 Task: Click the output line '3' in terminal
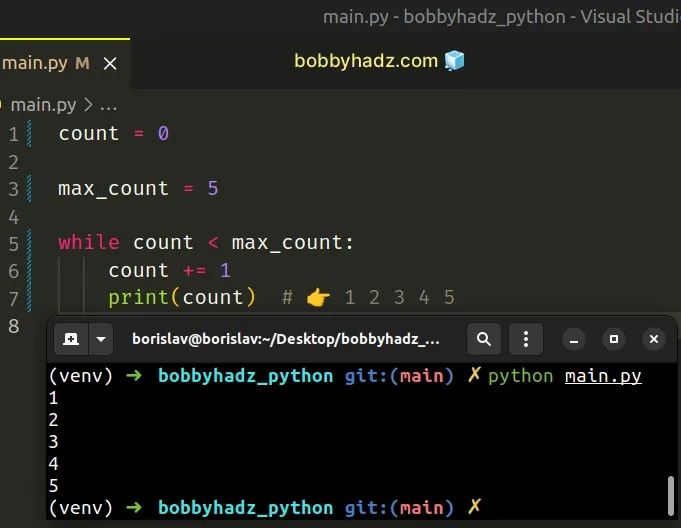coord(53,442)
